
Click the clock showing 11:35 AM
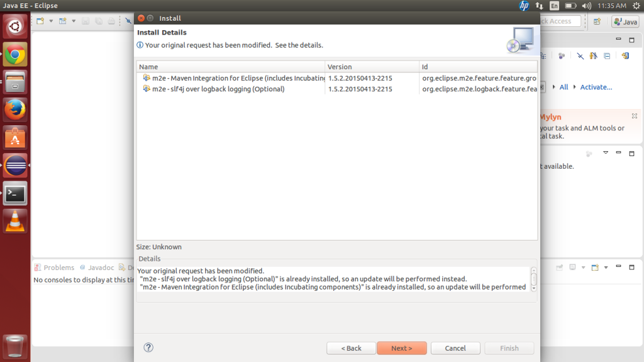(x=612, y=6)
